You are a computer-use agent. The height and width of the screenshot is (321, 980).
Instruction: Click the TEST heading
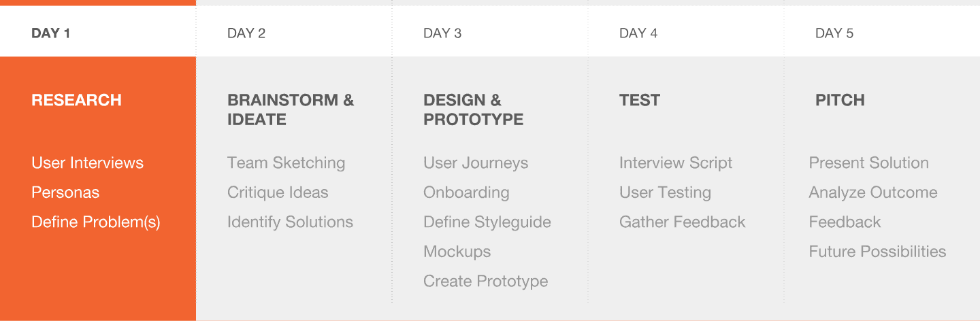pos(640,100)
